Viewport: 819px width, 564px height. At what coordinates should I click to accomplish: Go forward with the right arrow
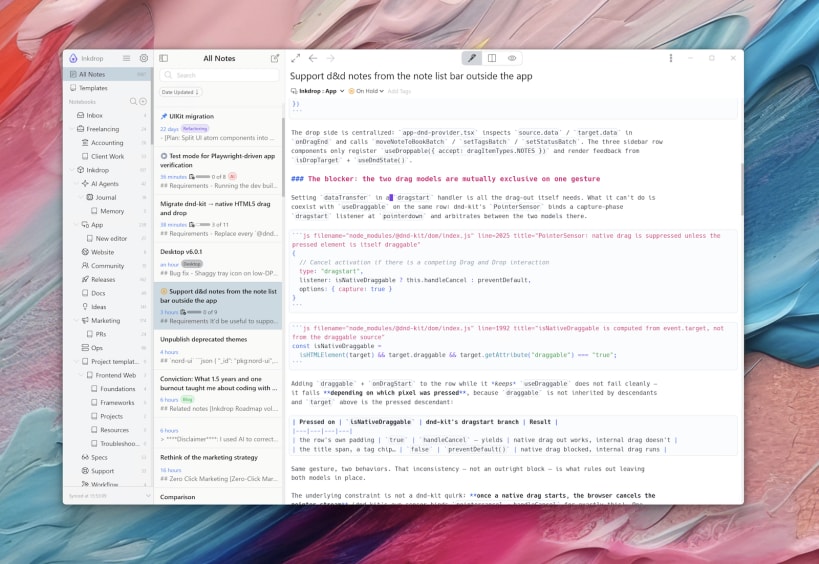point(331,58)
